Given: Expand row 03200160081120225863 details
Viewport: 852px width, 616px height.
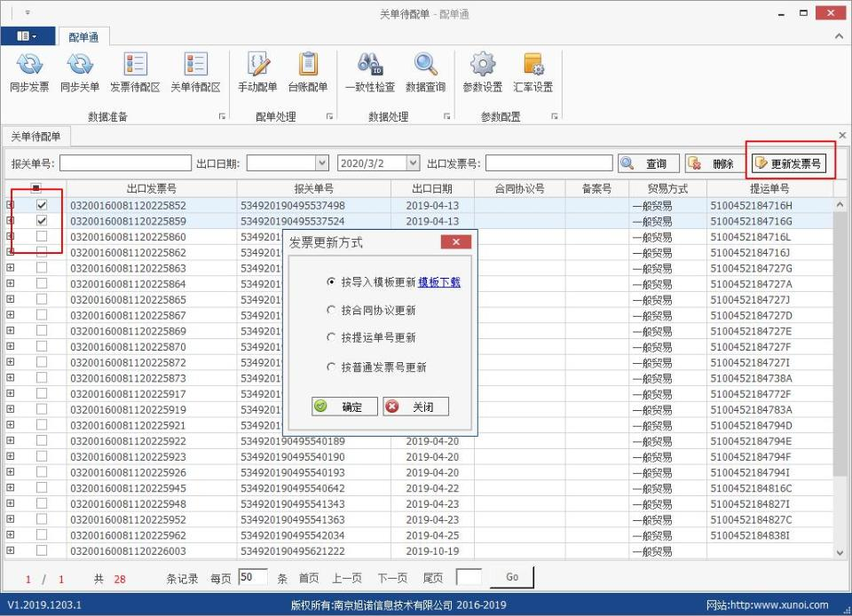Looking at the screenshot, I should click(11, 267).
